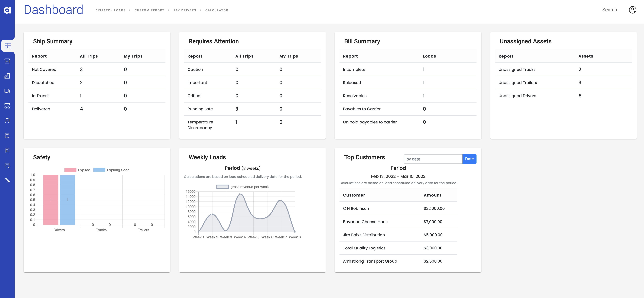Select the dispatch network icon in sidebar
Screen dimensions: 644x298
[x=7, y=106]
